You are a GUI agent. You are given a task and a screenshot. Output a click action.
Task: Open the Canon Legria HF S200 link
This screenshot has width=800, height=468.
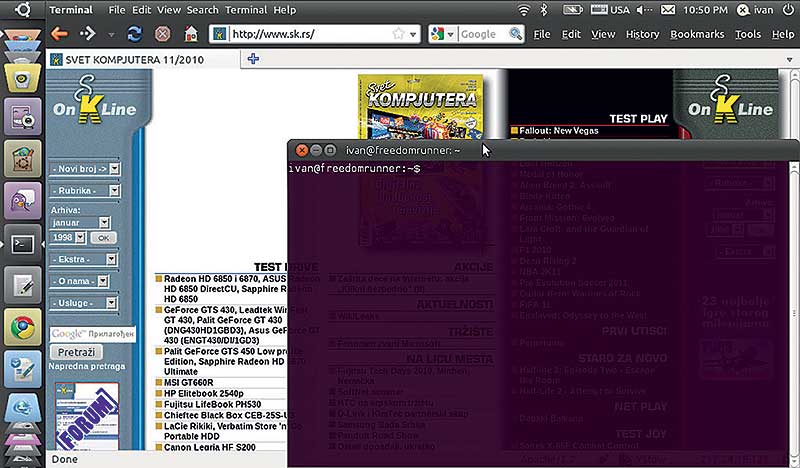pos(210,447)
